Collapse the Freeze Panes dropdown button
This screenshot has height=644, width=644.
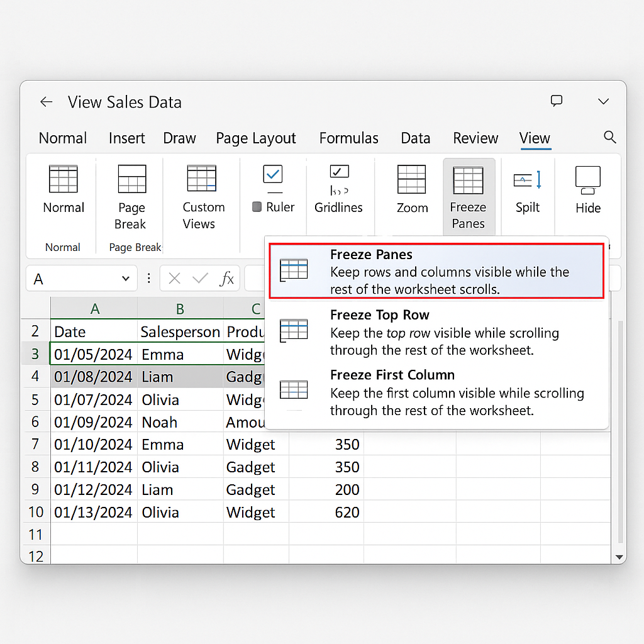click(x=469, y=196)
